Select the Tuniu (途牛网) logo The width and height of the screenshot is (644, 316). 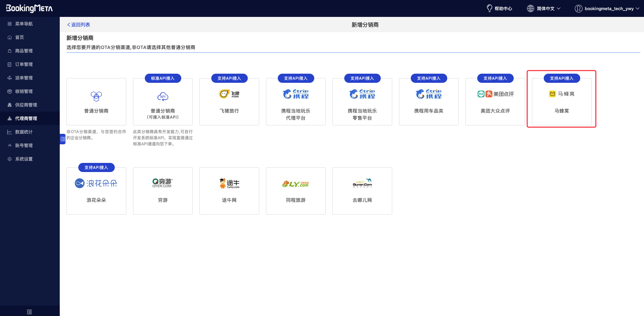point(229,183)
